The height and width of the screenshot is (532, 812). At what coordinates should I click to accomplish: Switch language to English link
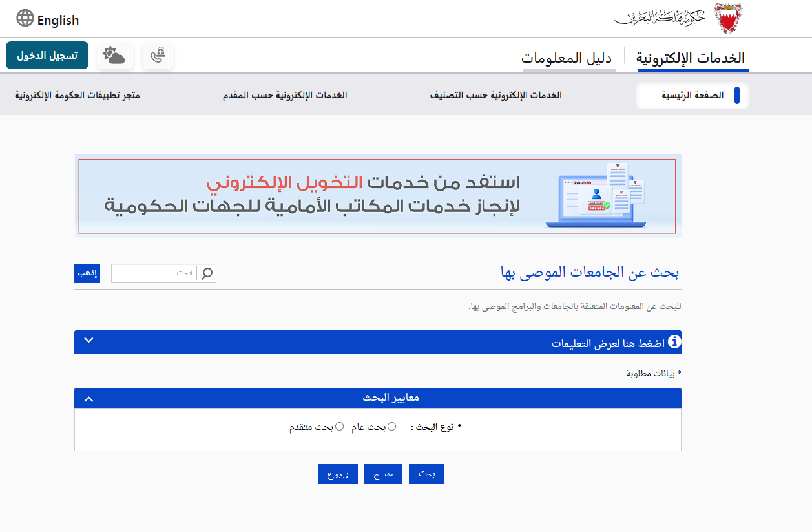[x=58, y=20]
